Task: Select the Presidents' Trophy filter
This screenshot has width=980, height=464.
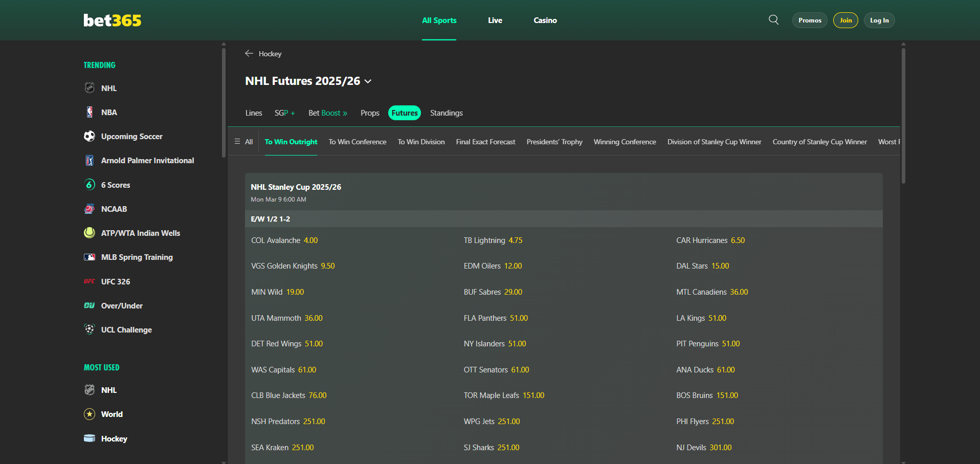Action: pos(554,142)
